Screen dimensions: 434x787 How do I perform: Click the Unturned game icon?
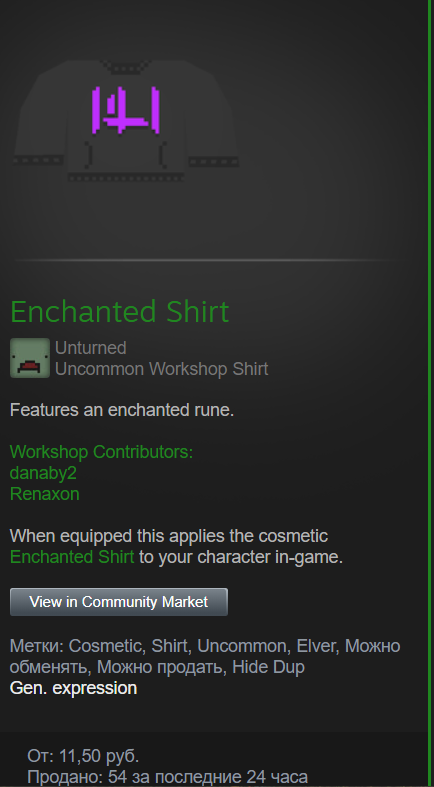(x=30, y=358)
